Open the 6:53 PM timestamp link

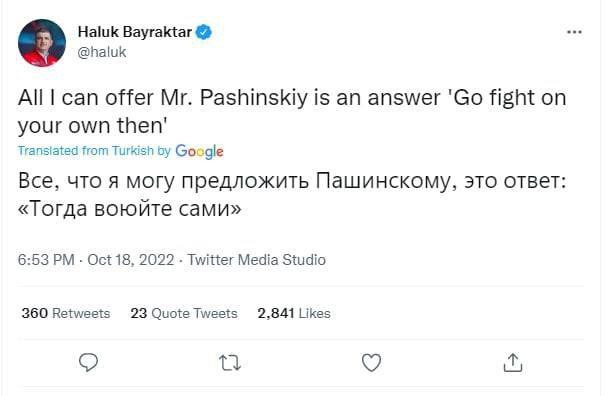point(46,260)
